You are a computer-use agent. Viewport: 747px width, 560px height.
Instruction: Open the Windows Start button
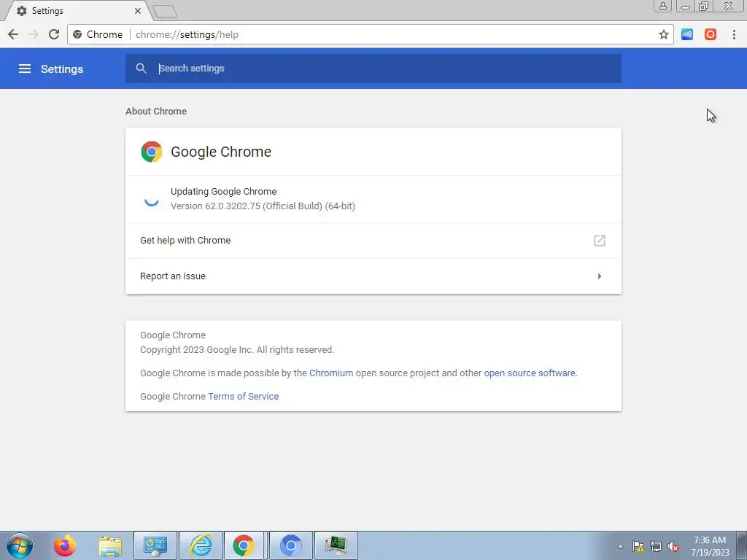pyautogui.click(x=20, y=545)
